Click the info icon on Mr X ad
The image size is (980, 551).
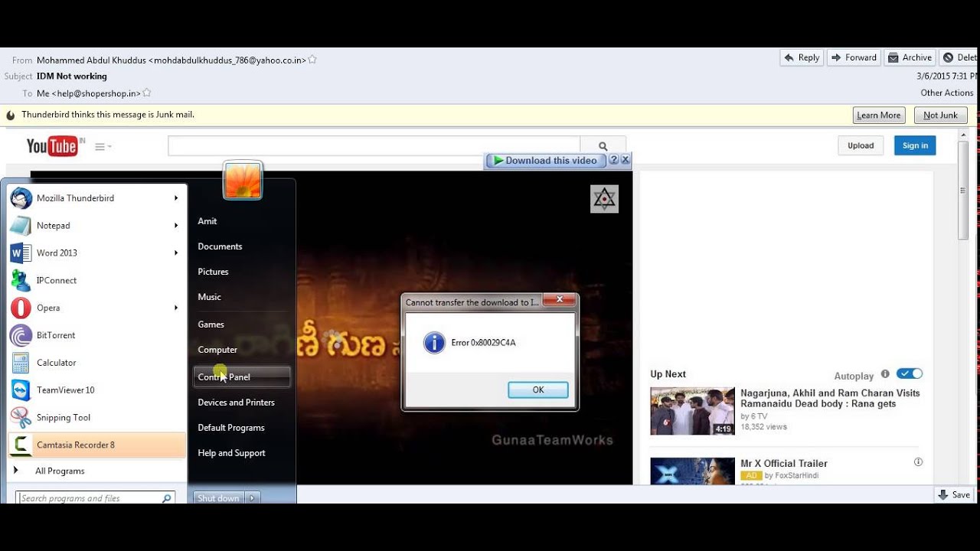tap(918, 462)
